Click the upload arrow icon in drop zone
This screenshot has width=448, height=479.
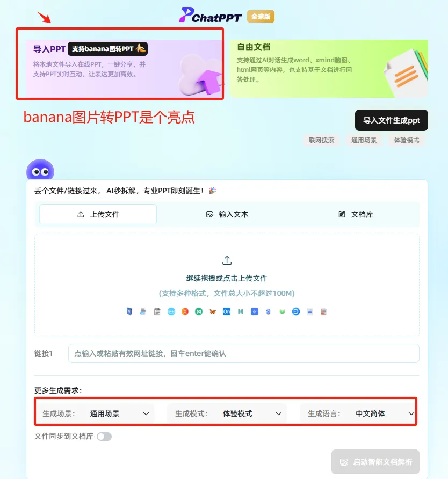[227, 260]
